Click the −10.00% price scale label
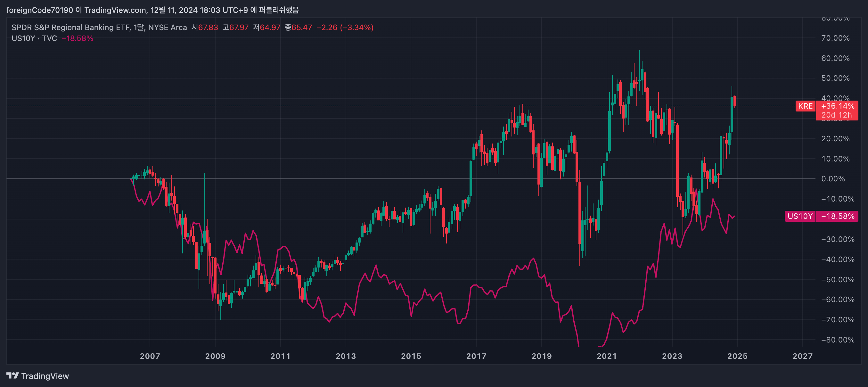Image resolution: width=868 pixels, height=387 pixels. tap(838, 199)
